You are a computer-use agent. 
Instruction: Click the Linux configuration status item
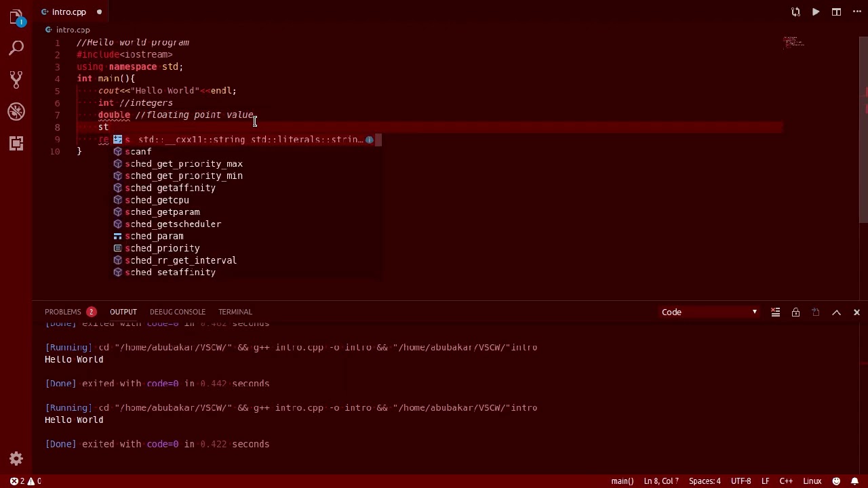812,481
